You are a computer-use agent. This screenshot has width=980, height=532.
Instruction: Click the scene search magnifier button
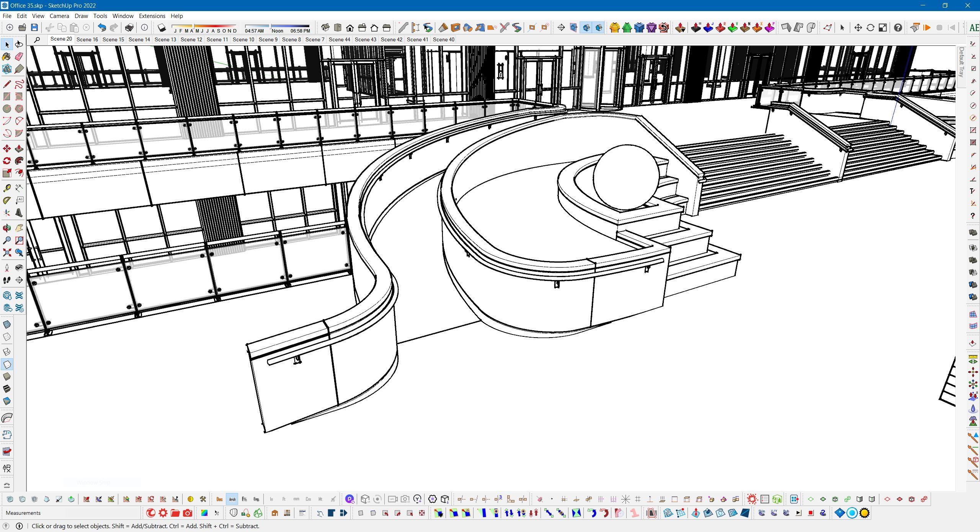point(37,39)
